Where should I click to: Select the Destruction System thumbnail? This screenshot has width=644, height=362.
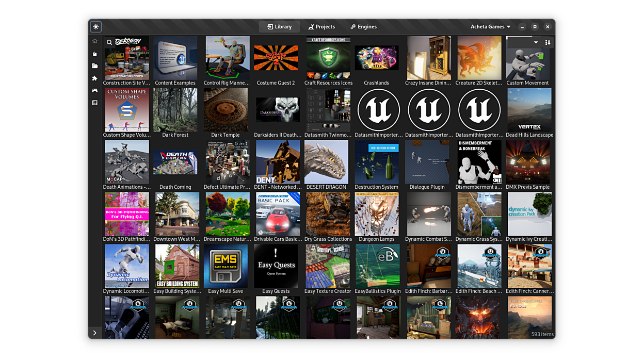[377, 161]
